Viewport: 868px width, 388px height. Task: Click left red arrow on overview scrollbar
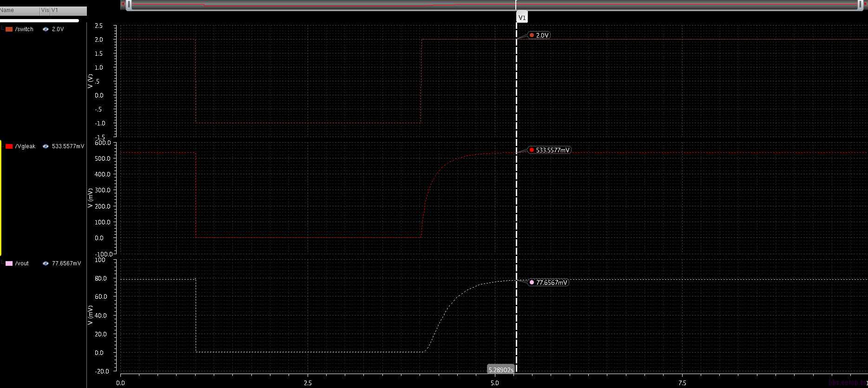(x=123, y=5)
